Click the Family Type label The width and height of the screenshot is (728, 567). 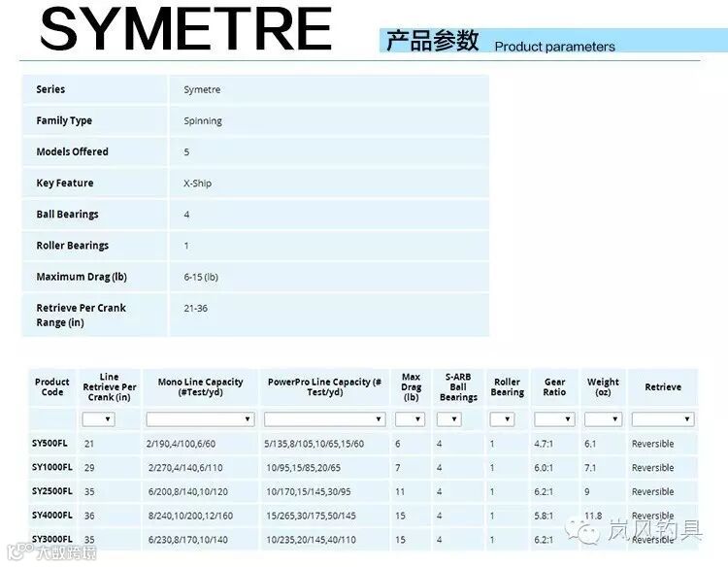coord(64,120)
